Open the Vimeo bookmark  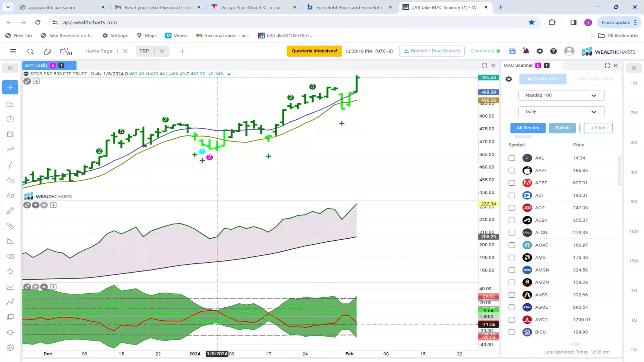point(176,36)
